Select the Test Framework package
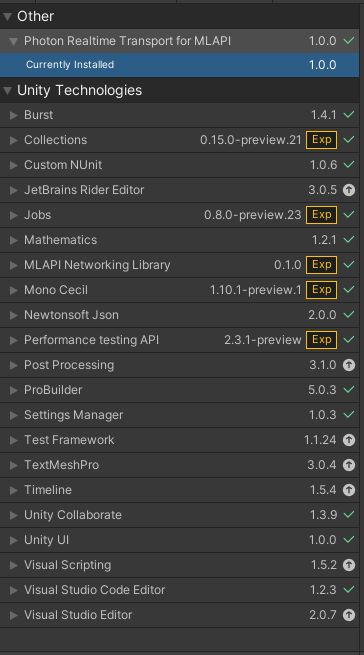364x655 pixels. click(179, 440)
